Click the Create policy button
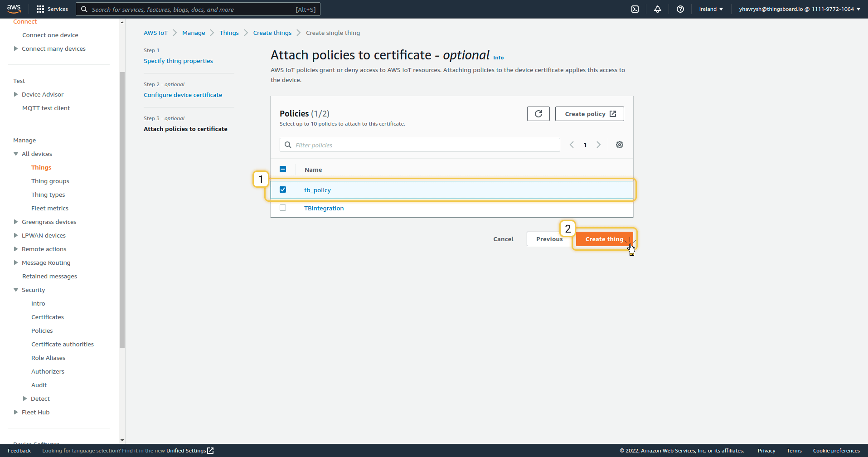868x457 pixels. [589, 114]
